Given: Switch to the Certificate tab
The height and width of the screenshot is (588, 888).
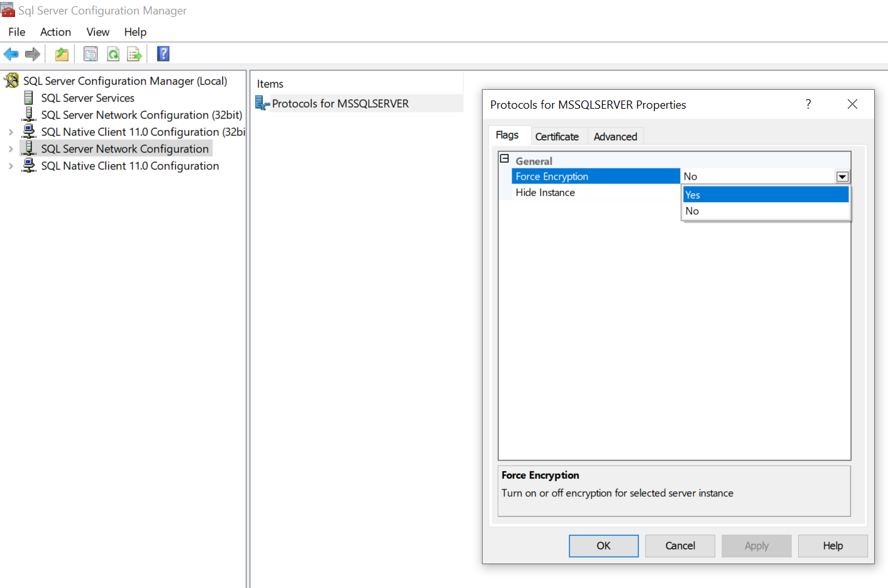Looking at the screenshot, I should 557,136.
